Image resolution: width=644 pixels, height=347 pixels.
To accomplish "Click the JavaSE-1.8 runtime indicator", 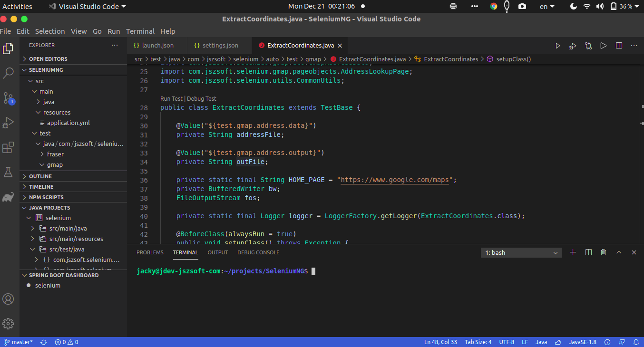I will [x=583, y=342].
